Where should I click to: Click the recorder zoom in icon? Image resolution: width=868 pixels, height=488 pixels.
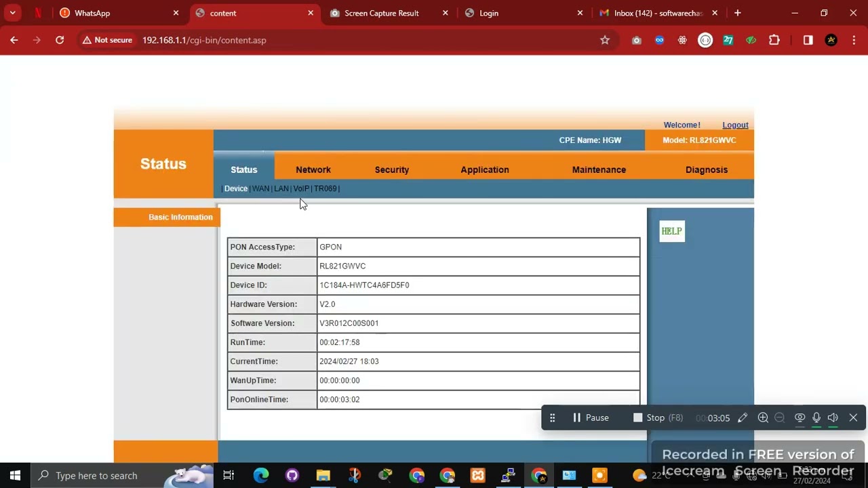coord(763,418)
